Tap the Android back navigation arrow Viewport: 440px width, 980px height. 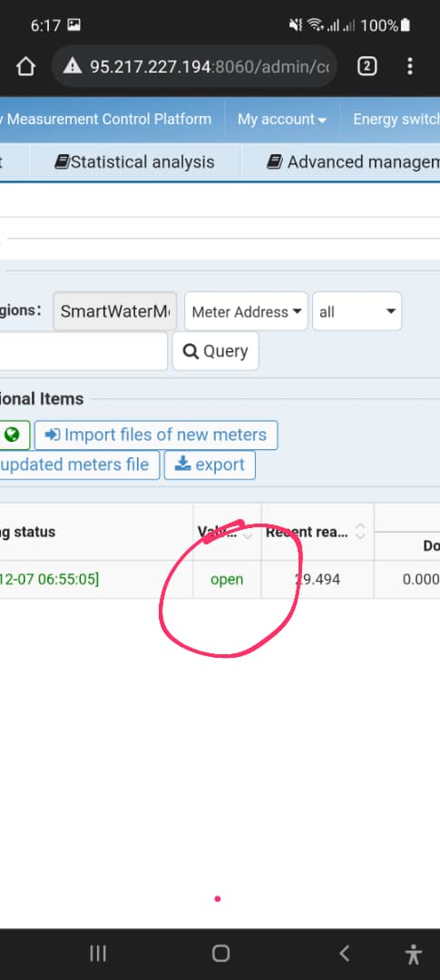(x=344, y=953)
